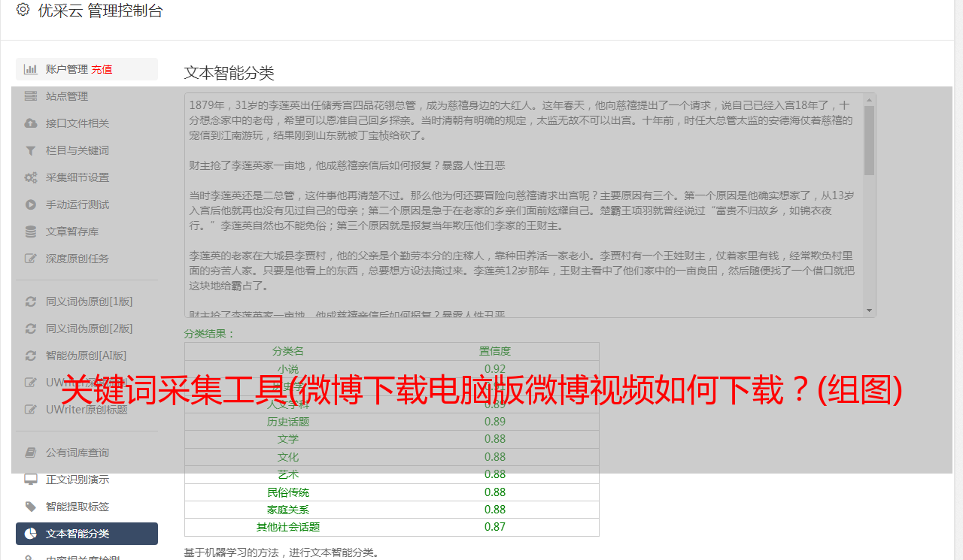Image resolution: width=963 pixels, height=560 pixels.
Task: Click the cloud download icon for 接口文件相关
Action: click(31, 123)
